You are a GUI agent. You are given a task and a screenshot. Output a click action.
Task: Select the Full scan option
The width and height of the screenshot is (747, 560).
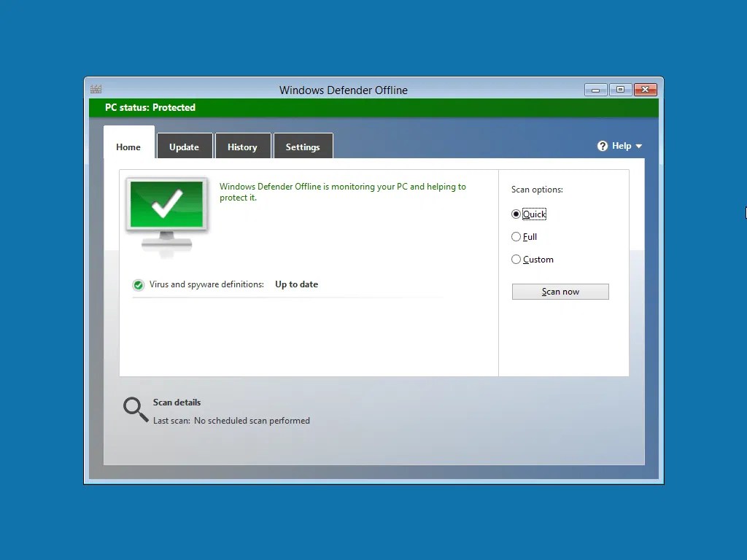tap(516, 236)
